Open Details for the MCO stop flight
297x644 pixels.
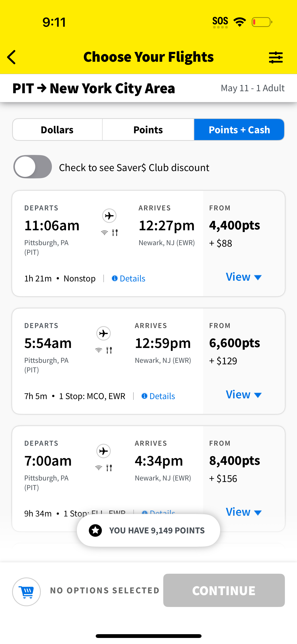coord(162,396)
